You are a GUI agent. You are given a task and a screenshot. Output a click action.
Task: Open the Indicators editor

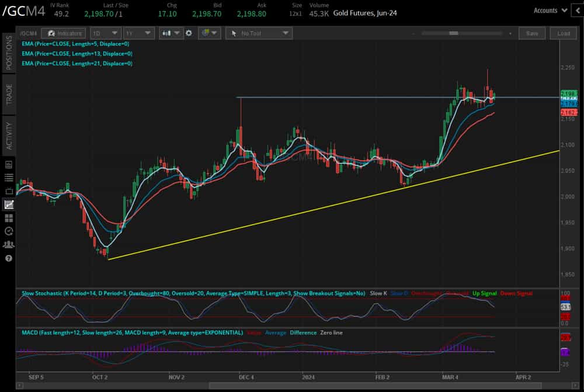(x=64, y=33)
